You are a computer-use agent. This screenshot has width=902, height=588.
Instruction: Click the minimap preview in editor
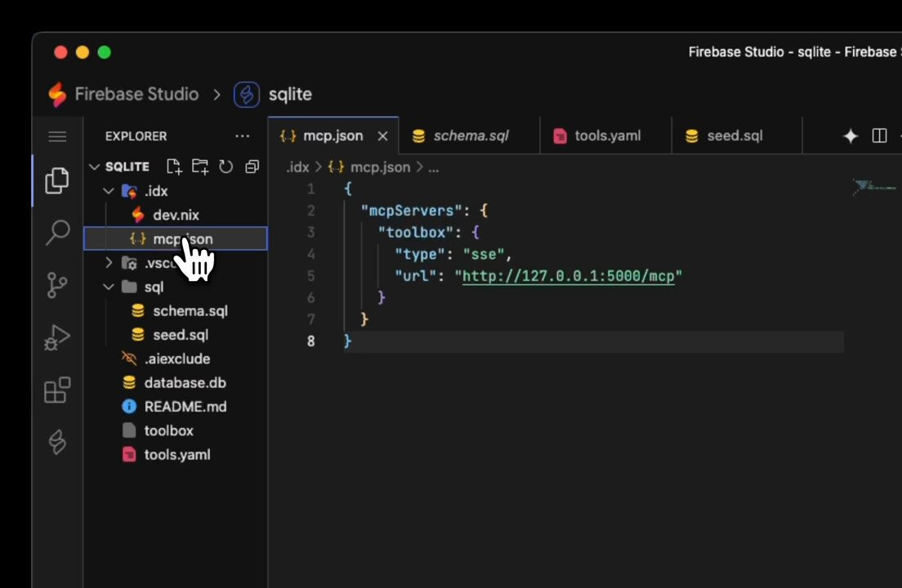click(x=874, y=187)
